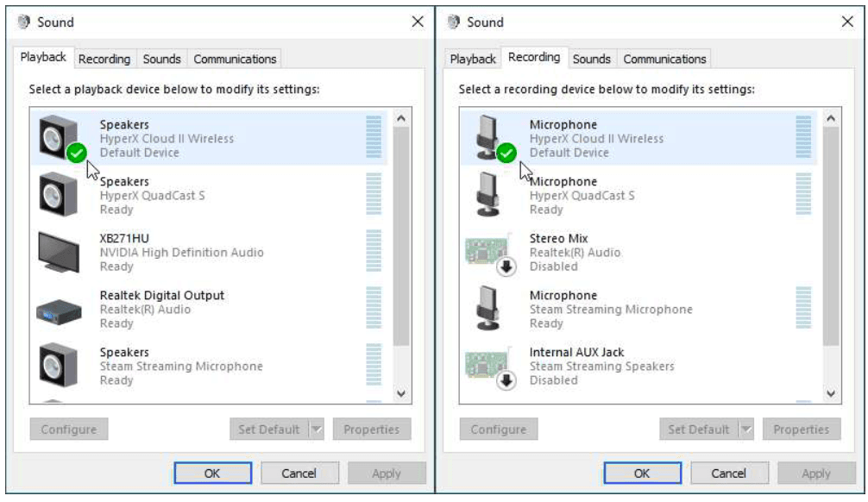868x502 pixels.
Task: Select the XB271HU monitor icon
Action: 59,252
